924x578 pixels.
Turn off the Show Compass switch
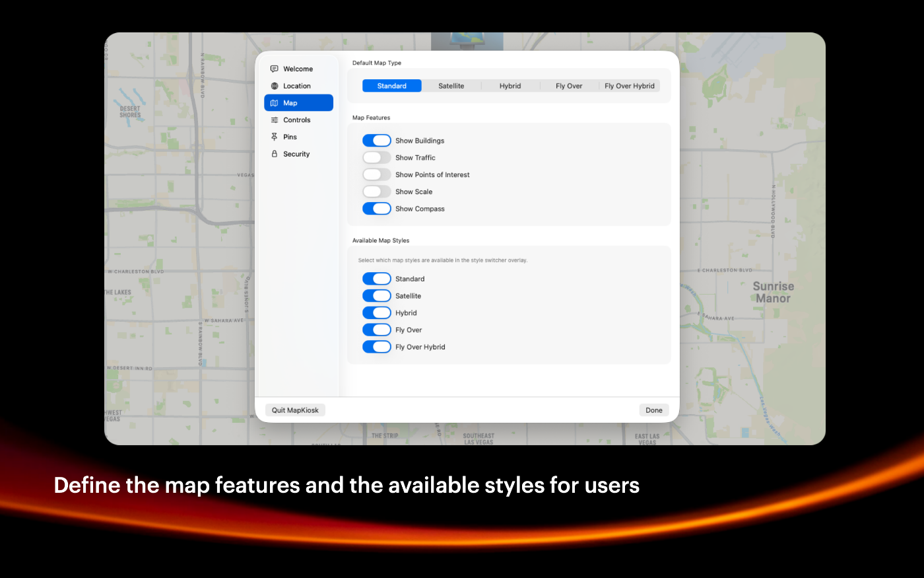[377, 209]
